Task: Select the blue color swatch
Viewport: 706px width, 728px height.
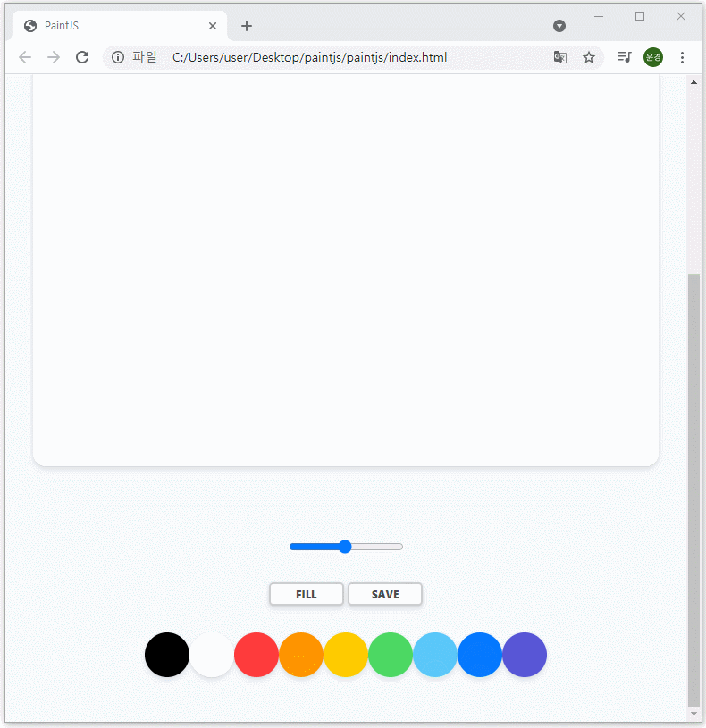Action: click(480, 655)
